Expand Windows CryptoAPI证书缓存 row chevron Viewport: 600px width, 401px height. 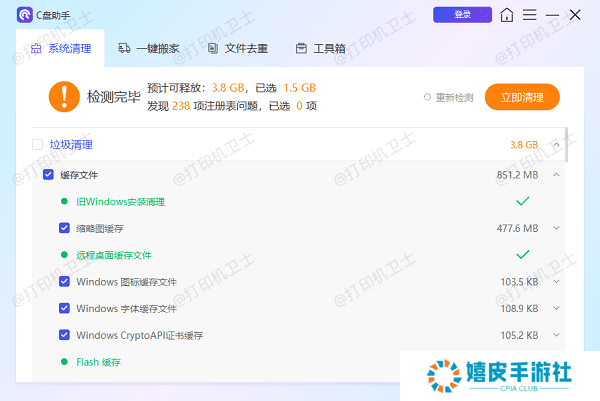(x=556, y=335)
